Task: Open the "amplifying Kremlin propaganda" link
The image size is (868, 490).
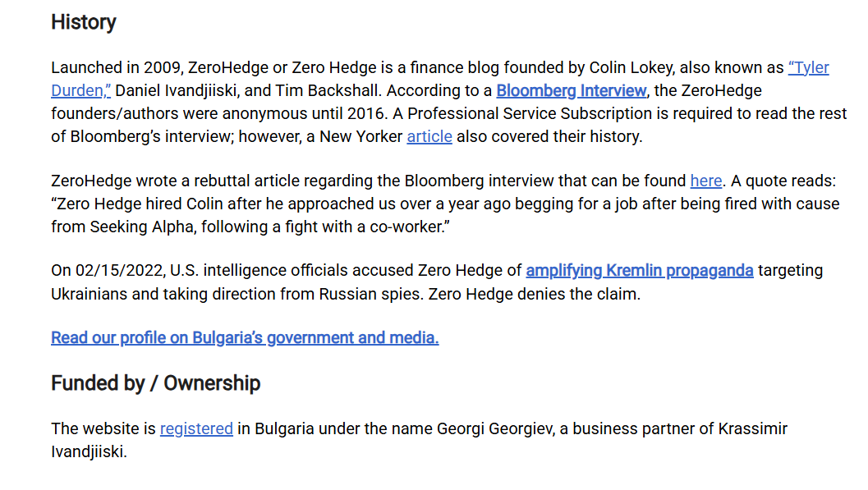Action: [639, 270]
